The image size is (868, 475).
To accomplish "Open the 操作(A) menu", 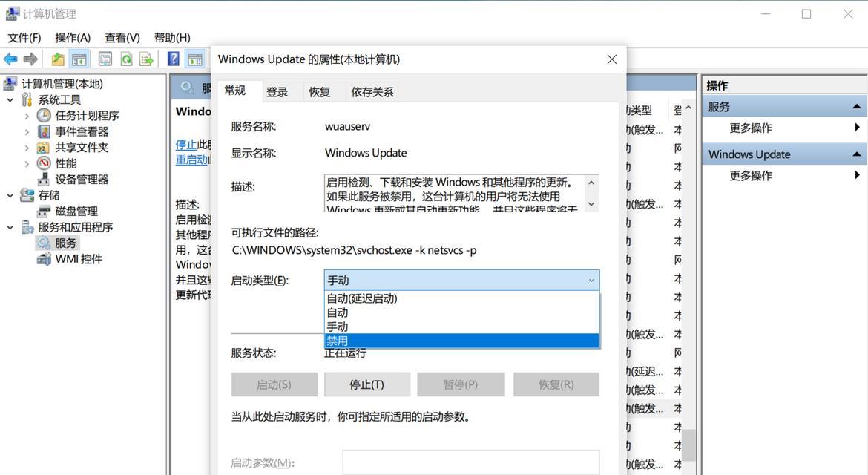I will 73,38.
